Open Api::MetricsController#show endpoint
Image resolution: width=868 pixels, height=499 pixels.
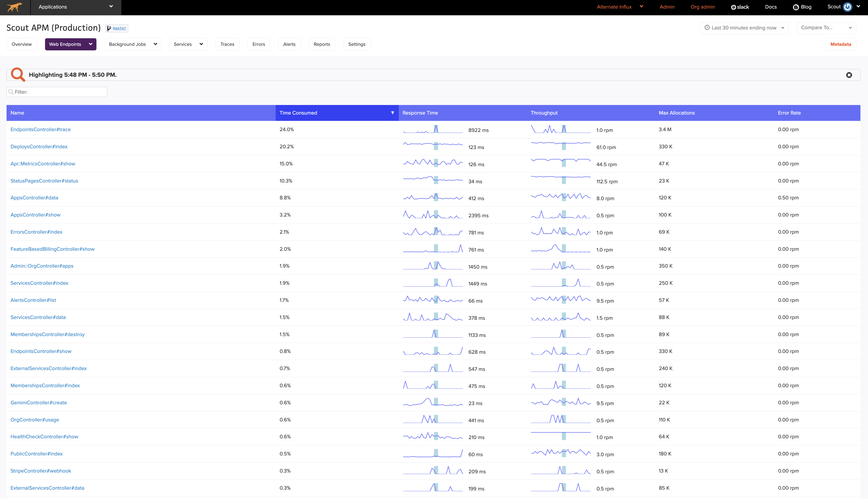coord(43,164)
